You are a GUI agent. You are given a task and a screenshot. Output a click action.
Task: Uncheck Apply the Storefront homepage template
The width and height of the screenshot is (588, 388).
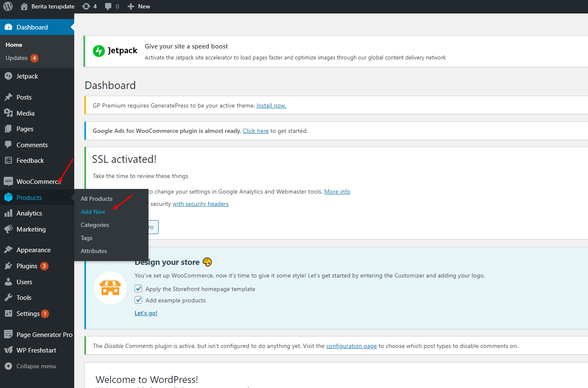click(138, 289)
